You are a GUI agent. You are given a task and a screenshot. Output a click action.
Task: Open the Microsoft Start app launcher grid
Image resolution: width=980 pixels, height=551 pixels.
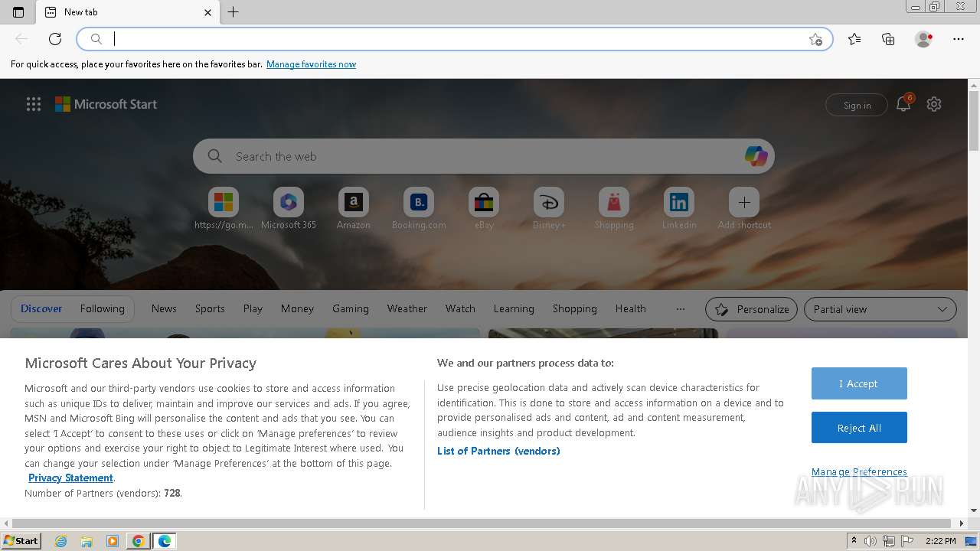[34, 104]
